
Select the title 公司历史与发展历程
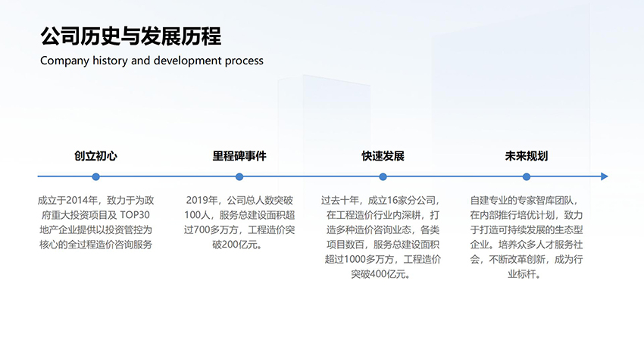[130, 36]
